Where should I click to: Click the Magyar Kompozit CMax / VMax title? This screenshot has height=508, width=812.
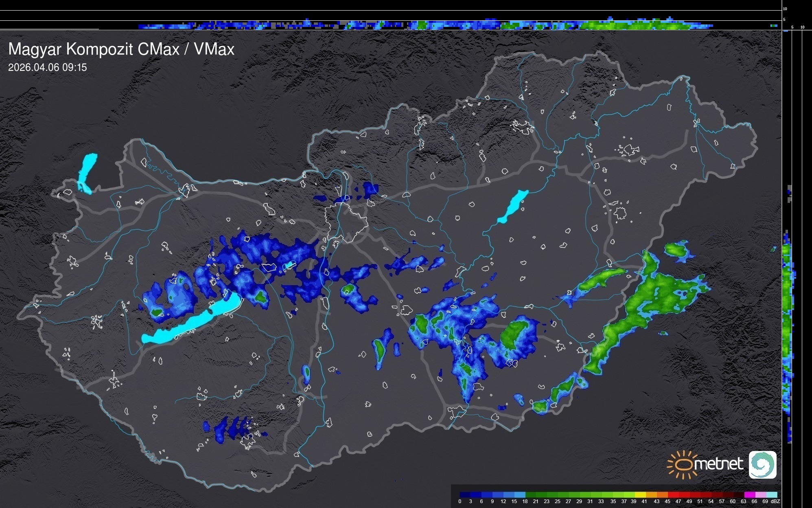(x=121, y=49)
